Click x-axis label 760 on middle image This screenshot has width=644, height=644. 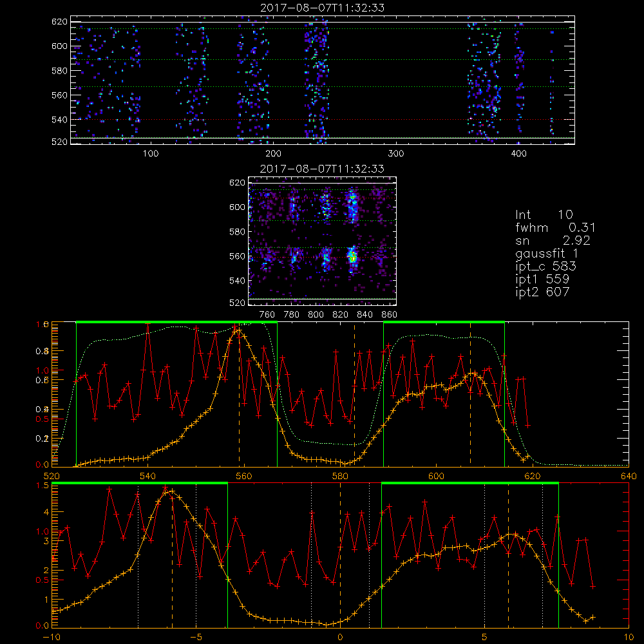tap(267, 315)
